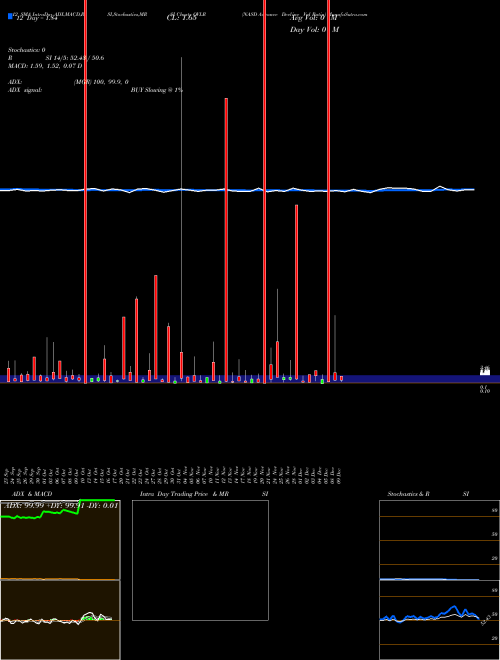Click the 'BUY Slowing @ 1%' signal text
Viewport: 500px width, 660px height.
pos(157,90)
